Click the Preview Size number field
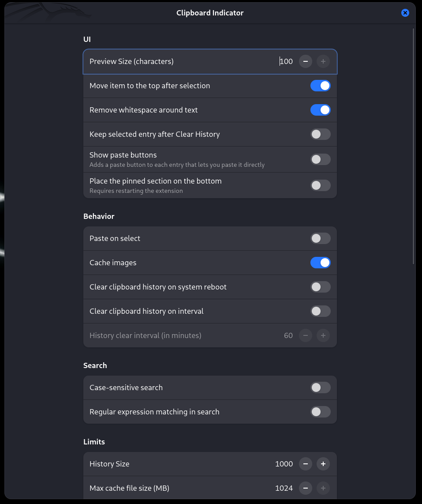This screenshot has width=422, height=504. pos(286,61)
